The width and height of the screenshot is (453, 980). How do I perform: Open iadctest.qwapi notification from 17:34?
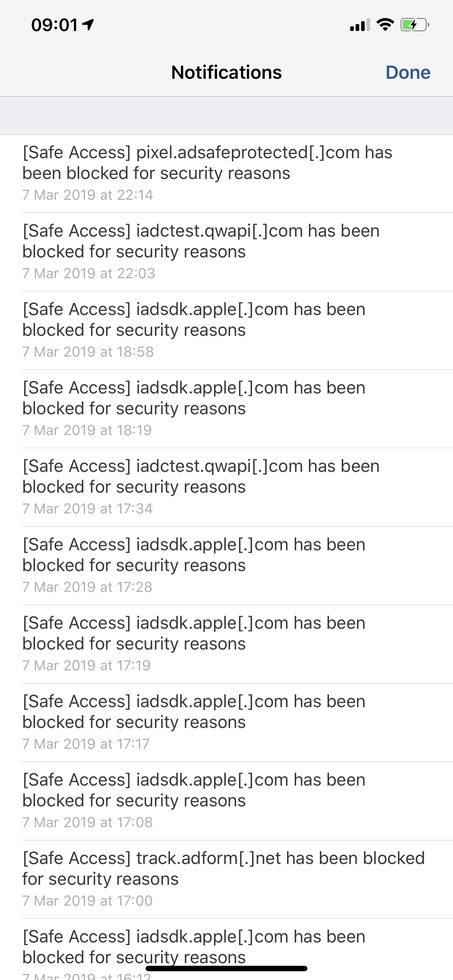point(226,487)
